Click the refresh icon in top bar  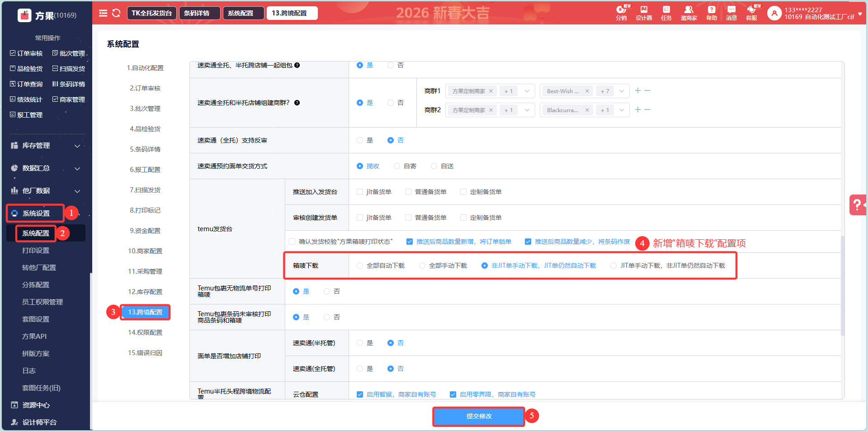coord(116,13)
